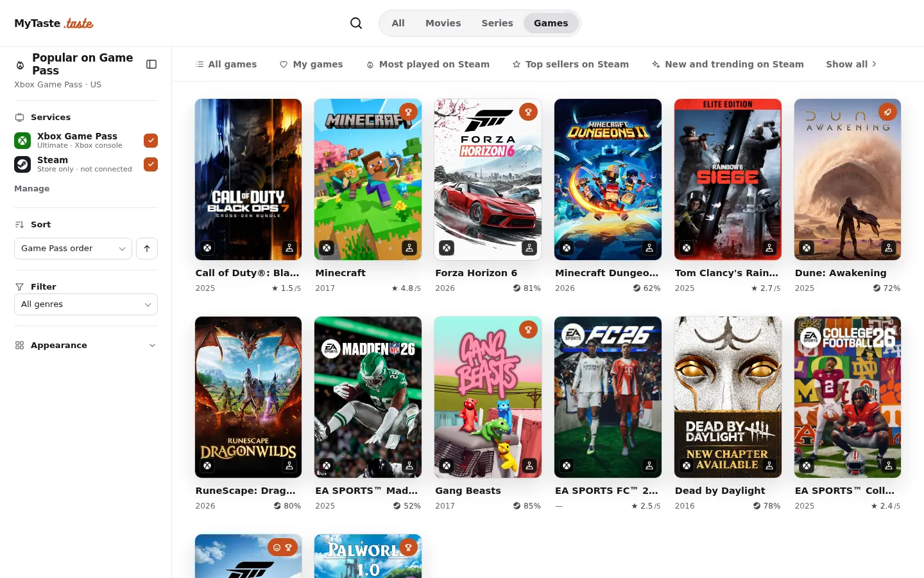Click player icon on Minecraft Dungeons cover
Viewport: 924px width, 578px height.
[649, 248]
